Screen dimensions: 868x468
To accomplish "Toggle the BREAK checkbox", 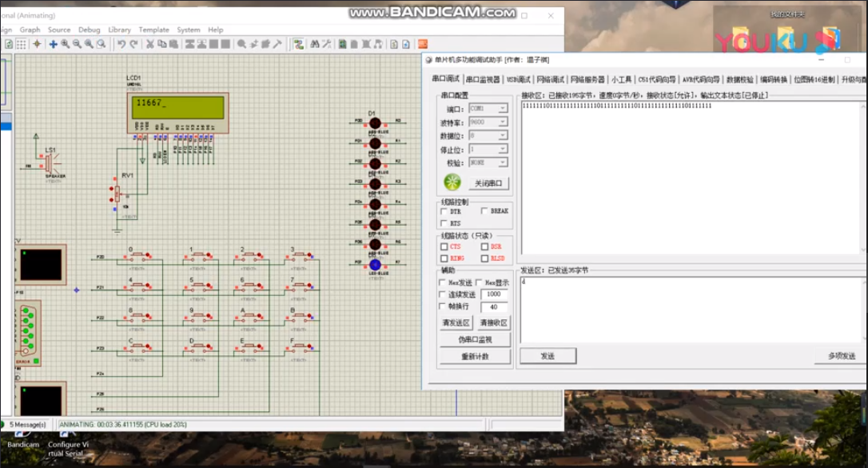I will point(484,211).
